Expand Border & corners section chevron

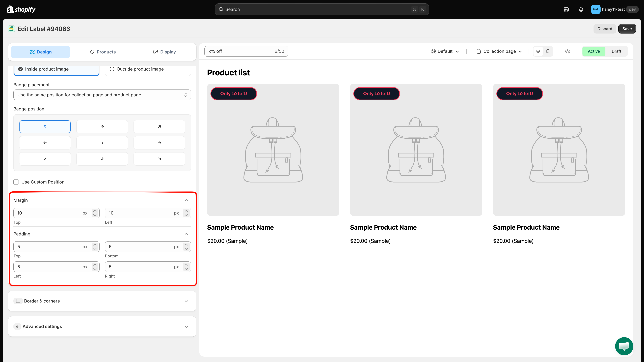coord(186,301)
